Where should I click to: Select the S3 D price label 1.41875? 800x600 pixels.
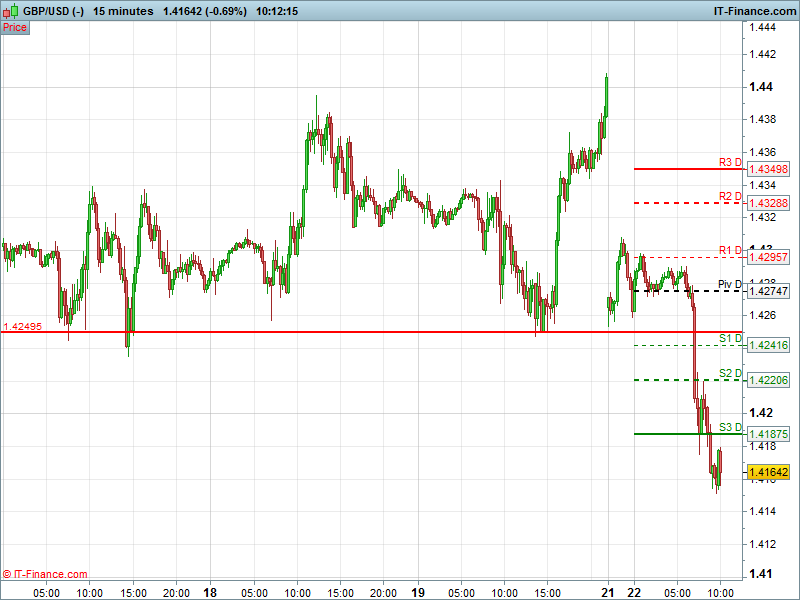(x=768, y=434)
